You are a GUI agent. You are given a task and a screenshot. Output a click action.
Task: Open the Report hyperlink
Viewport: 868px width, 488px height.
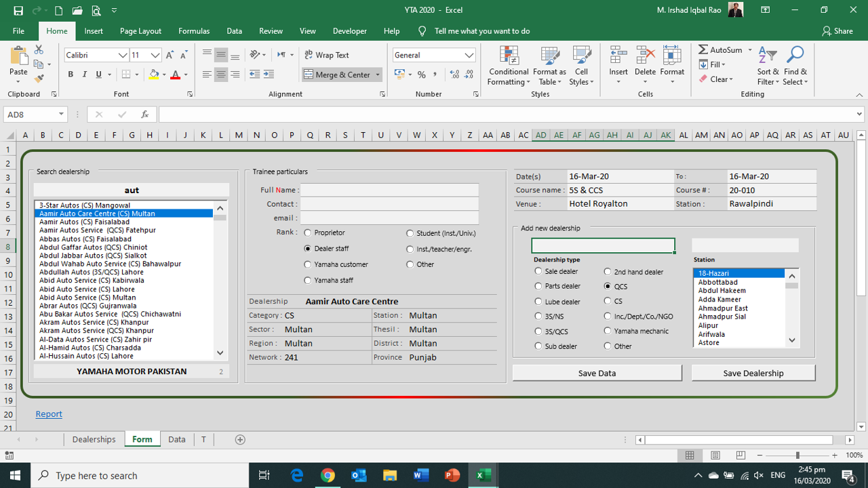pyautogui.click(x=49, y=414)
